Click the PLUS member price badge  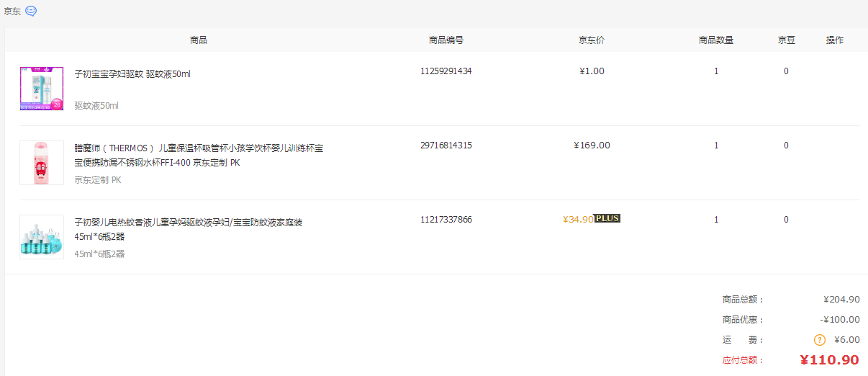pos(607,218)
